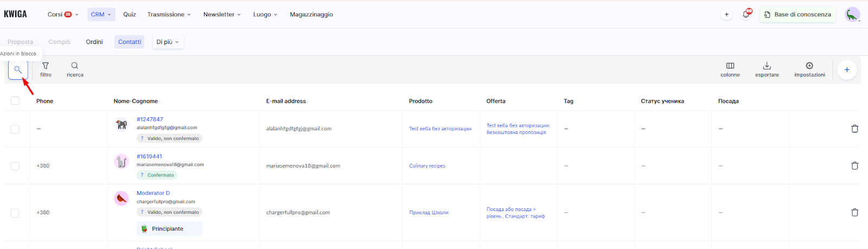
Task: Expand the CRM dropdown menu
Action: point(101,15)
